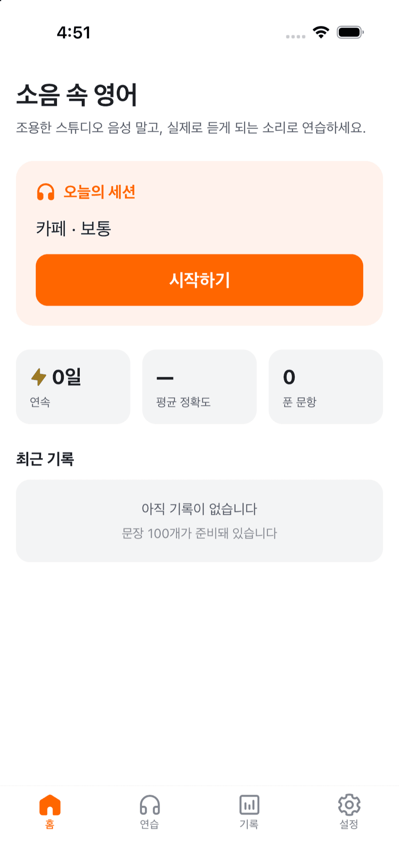Tap the Wi-Fi status icon
399x868 pixels.
coord(321,32)
